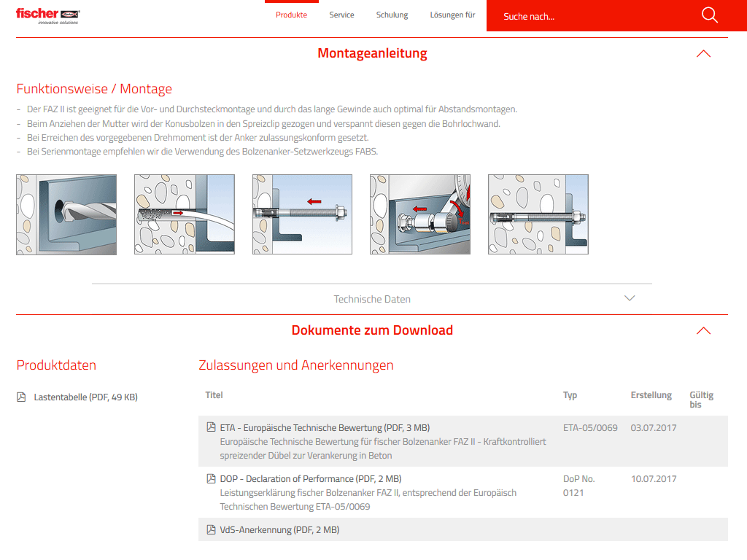The image size is (747, 560).
Task: Click PDF icon of ETA document
Action: 211,427
